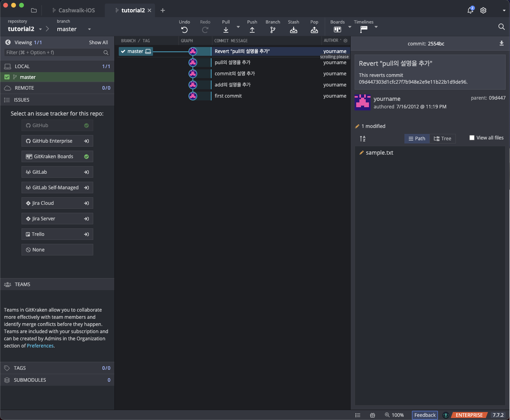Click the Preferences link
The height and width of the screenshot is (420, 510).
tap(40, 346)
